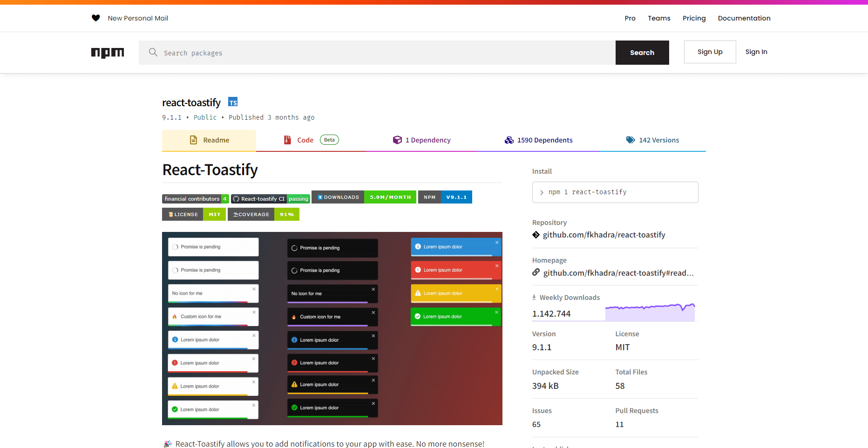The width and height of the screenshot is (868, 448).
Task: Click the TypeScript TS badge icon
Action: click(x=233, y=102)
